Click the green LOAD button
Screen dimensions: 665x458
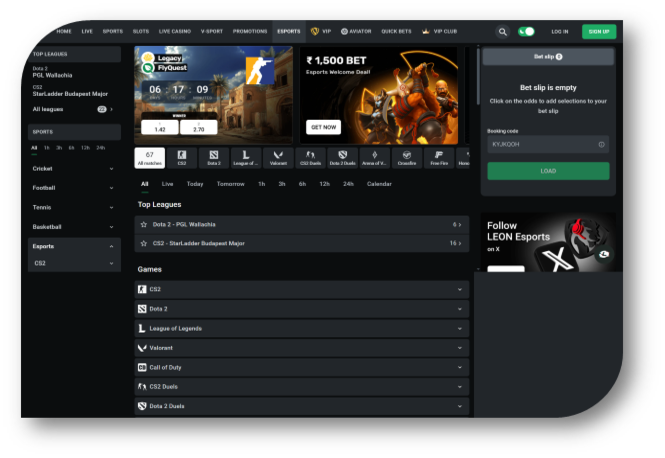[548, 171]
